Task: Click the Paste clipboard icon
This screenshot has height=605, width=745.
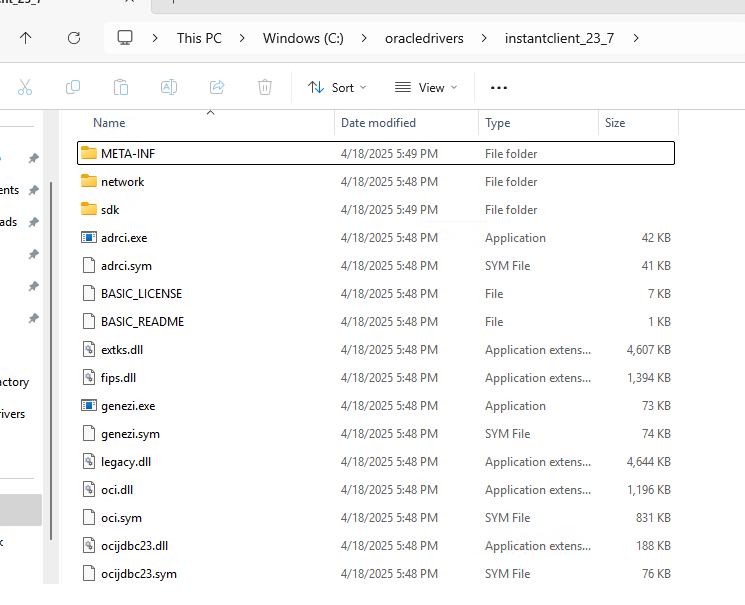Action: pos(121,87)
